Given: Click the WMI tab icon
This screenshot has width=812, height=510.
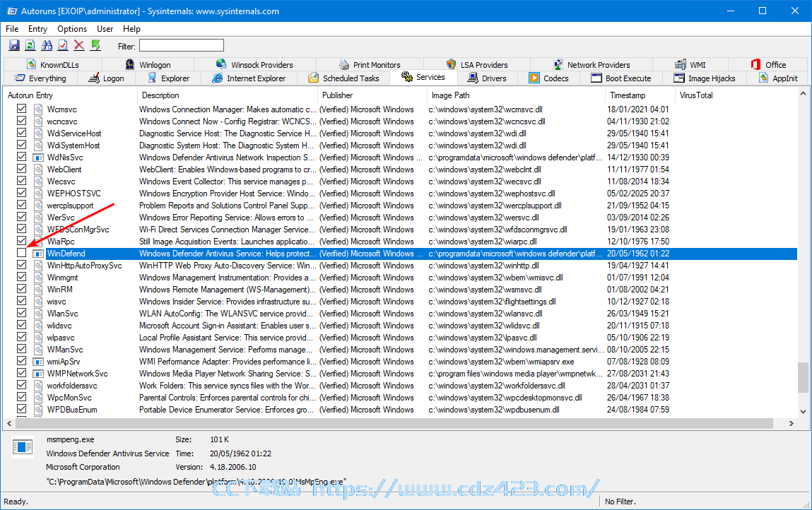Looking at the screenshot, I should 681,64.
